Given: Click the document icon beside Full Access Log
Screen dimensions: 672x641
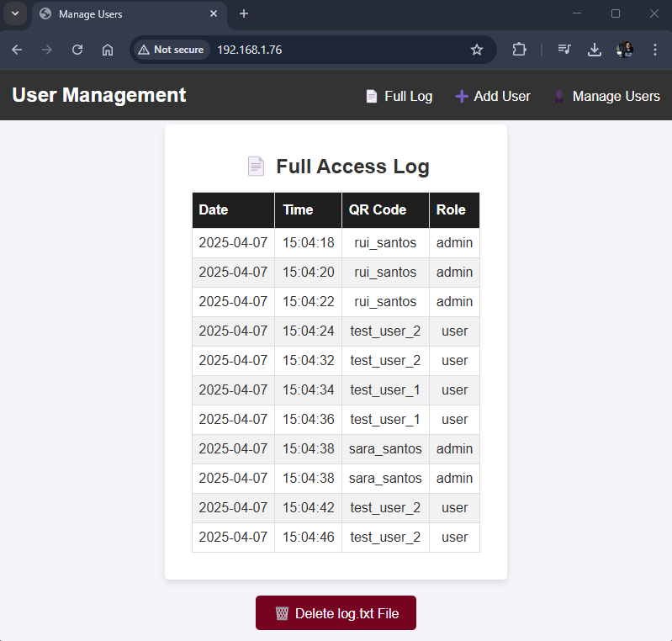Looking at the screenshot, I should pos(256,167).
